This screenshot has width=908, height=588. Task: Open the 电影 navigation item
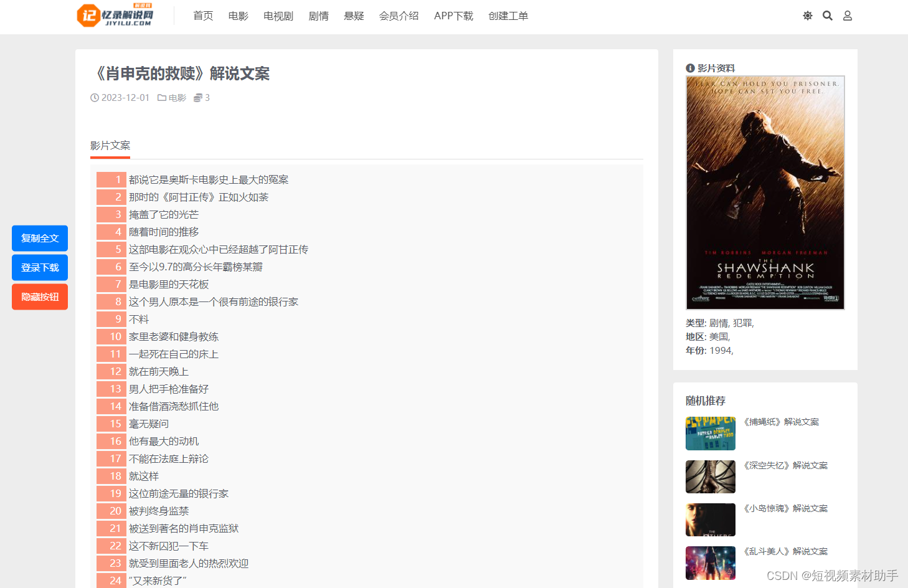point(239,16)
